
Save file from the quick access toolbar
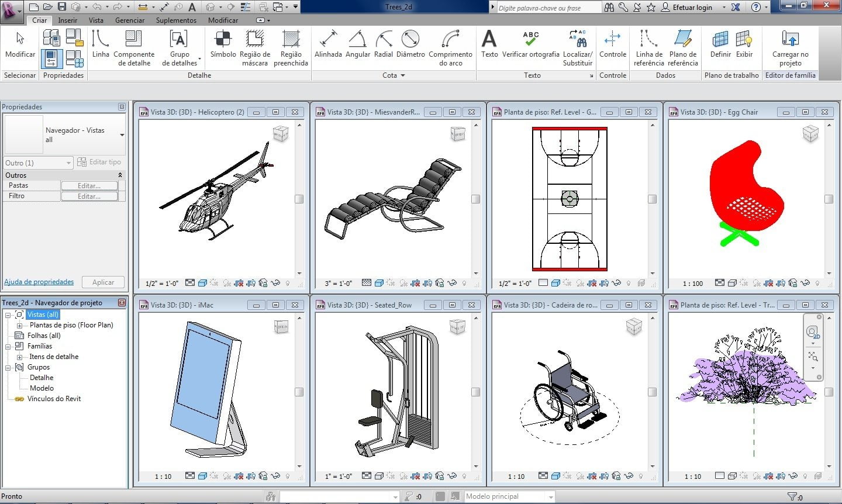point(61,7)
